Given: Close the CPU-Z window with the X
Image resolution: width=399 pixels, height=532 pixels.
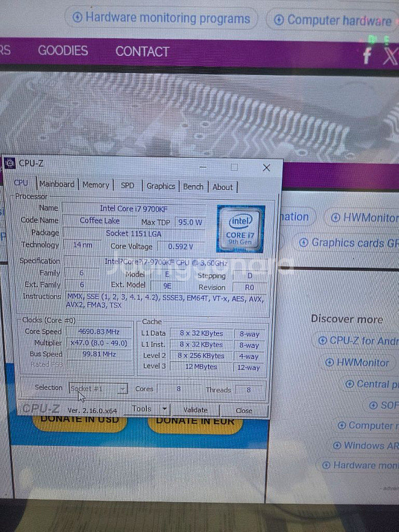Looking at the screenshot, I should (x=266, y=168).
